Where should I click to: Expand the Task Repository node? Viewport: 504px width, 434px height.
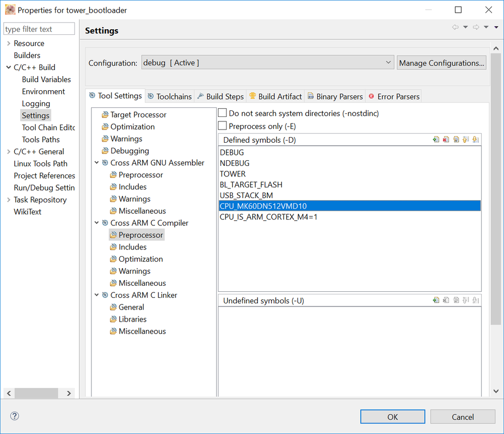coord(9,200)
